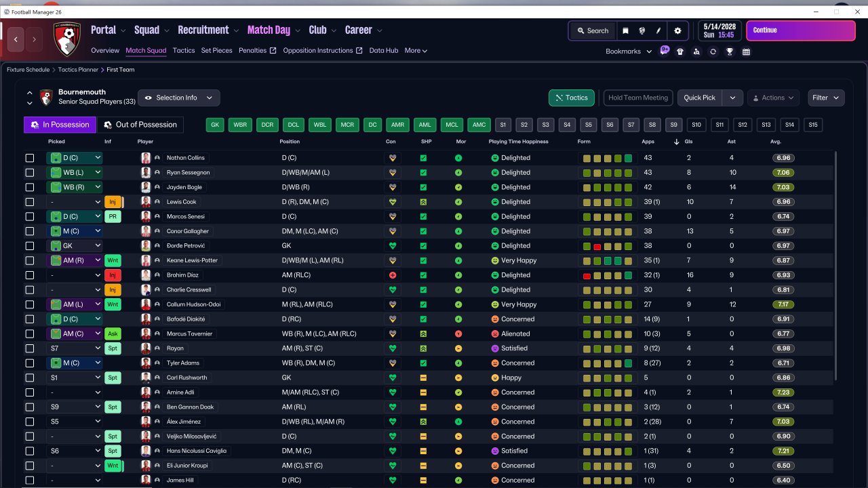The height and width of the screenshot is (488, 868).
Task: Click the Search field in the top bar
Action: click(593, 30)
